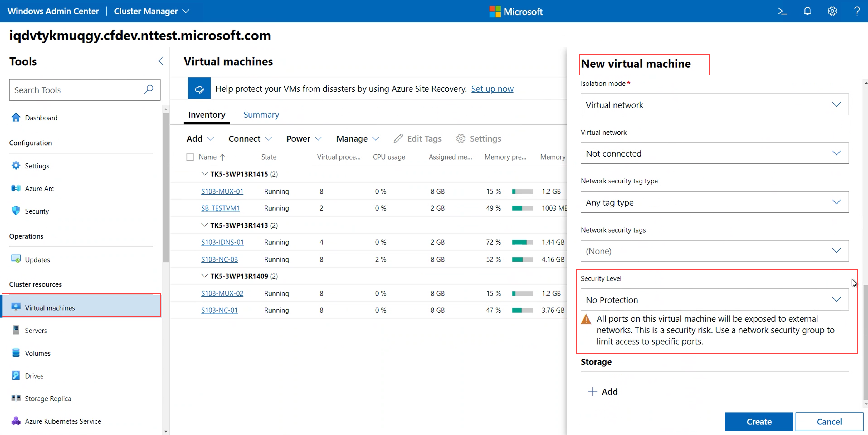Switch to the Summary tab

point(261,115)
